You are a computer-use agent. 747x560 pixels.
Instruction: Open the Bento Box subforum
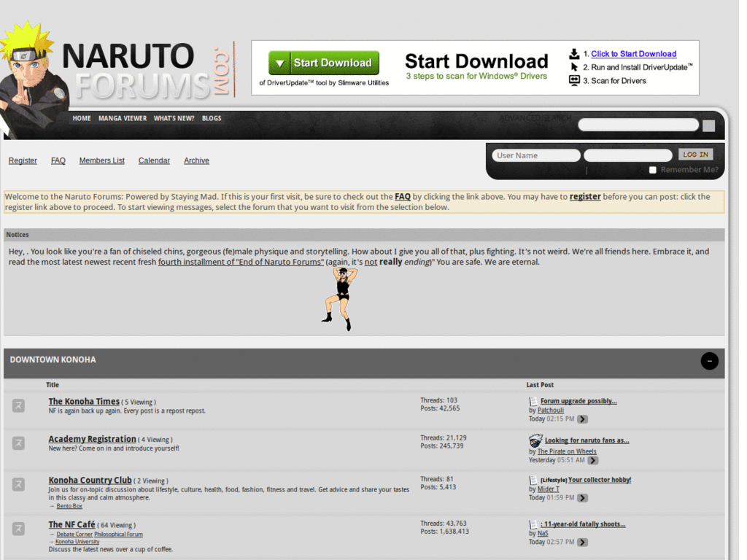69,506
